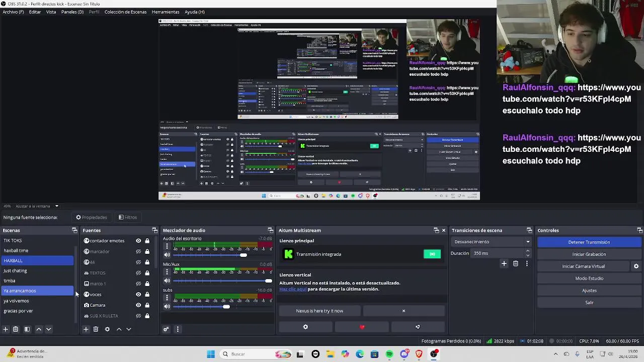Move selected scene up

39,329
